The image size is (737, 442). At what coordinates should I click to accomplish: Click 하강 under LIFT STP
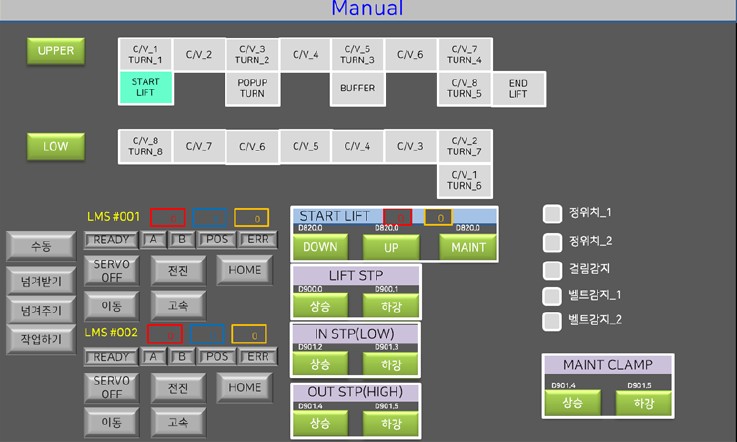click(x=391, y=306)
